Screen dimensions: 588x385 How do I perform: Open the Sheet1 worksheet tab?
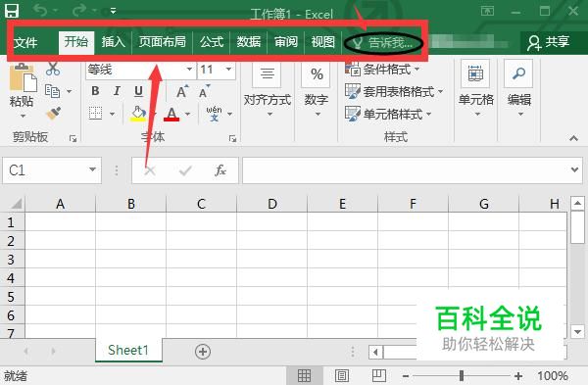(x=128, y=350)
